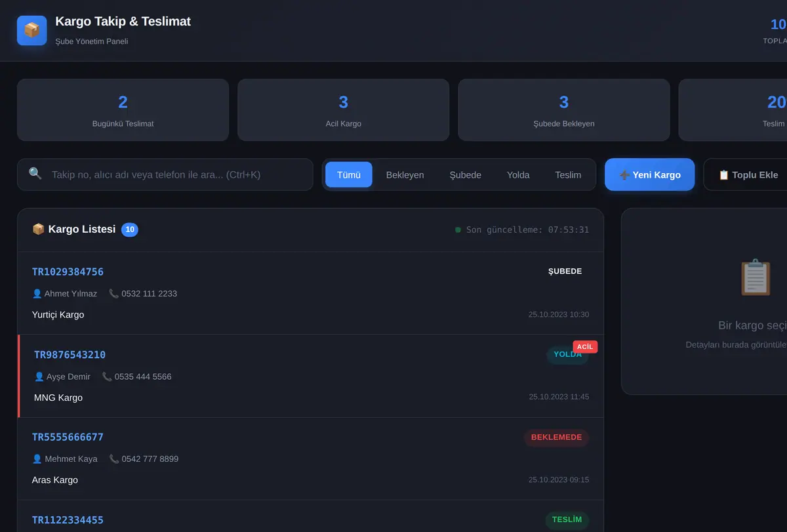Image resolution: width=787 pixels, height=532 pixels.
Task: Click the phone icon next to 0542 777 8899
Action: tap(114, 459)
